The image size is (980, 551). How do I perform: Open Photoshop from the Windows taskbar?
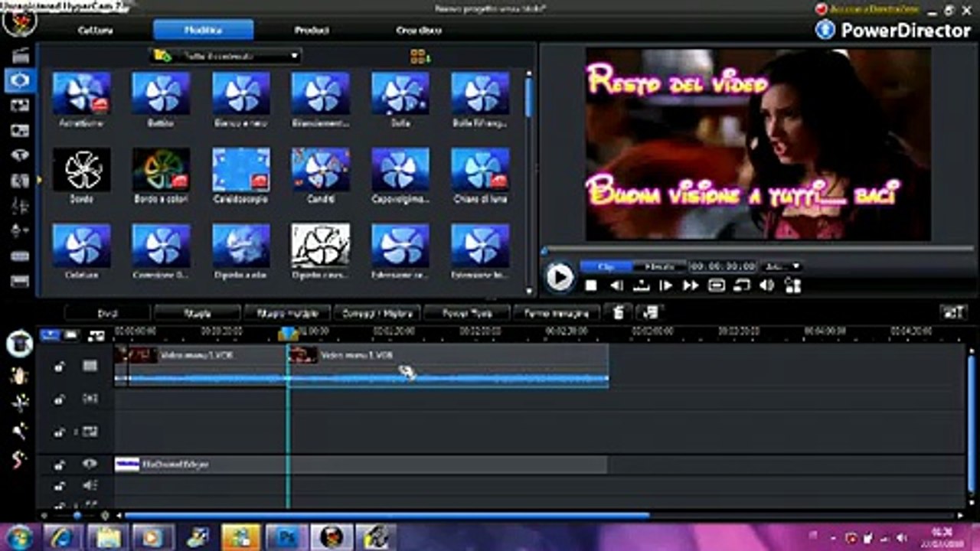(287, 536)
